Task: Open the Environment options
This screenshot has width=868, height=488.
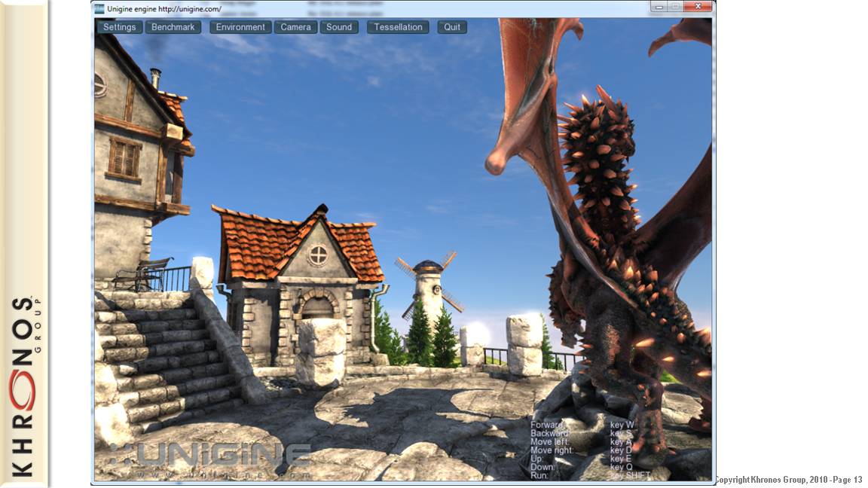Action: 240,27
